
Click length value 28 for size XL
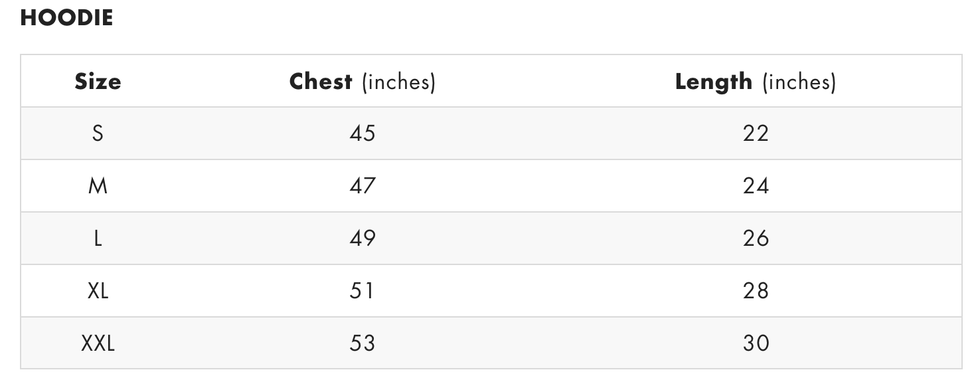pos(756,291)
